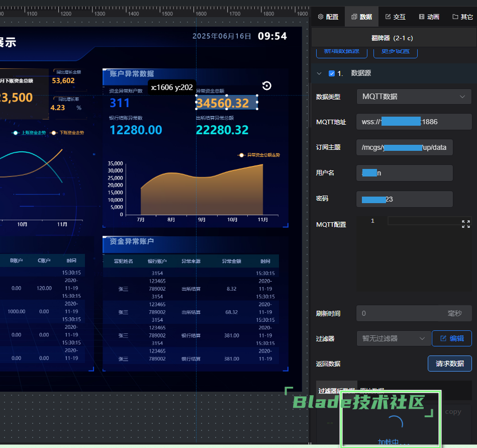477x448 pixels.
Task: Open the 暂无过滤器 filter dropdown
Action: (x=394, y=338)
